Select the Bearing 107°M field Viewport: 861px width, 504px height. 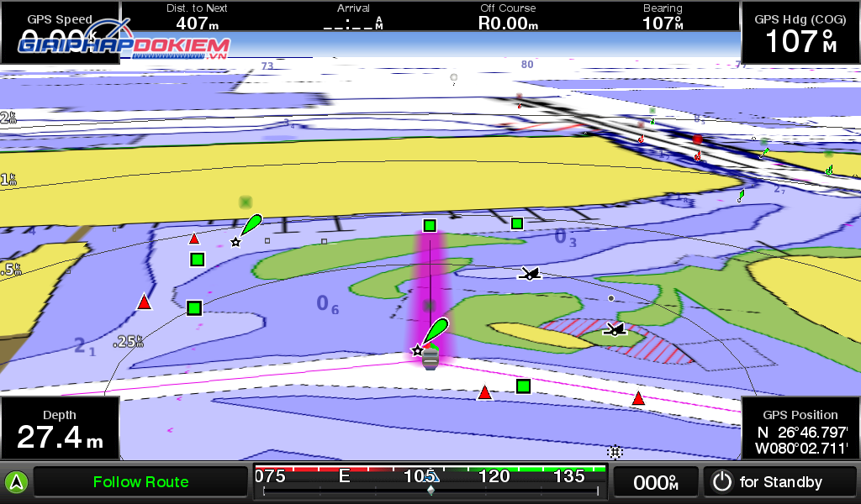click(x=663, y=17)
